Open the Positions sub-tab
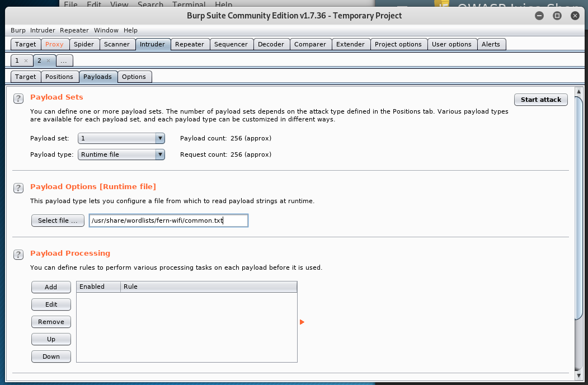The width and height of the screenshot is (588, 385). pyautogui.click(x=59, y=77)
